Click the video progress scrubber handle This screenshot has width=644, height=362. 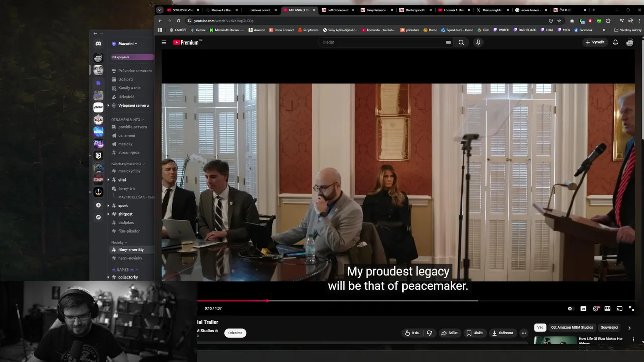[267, 301]
